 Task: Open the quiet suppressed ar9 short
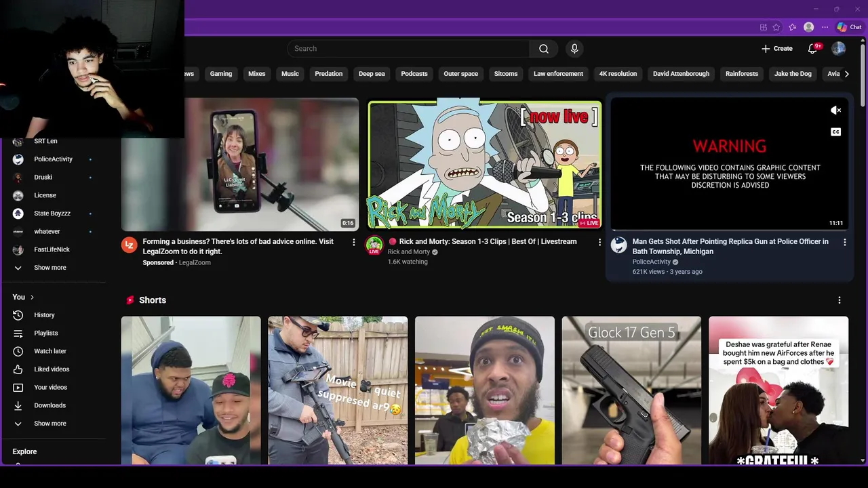coord(338,390)
